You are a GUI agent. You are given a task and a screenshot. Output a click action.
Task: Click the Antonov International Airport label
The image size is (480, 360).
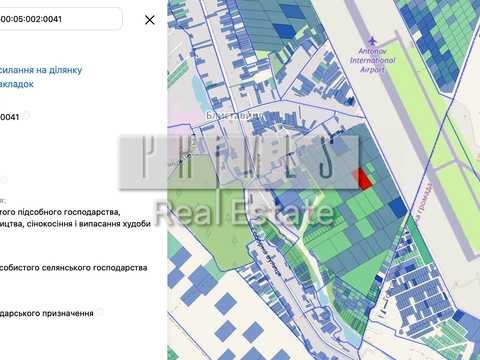[x=372, y=60]
